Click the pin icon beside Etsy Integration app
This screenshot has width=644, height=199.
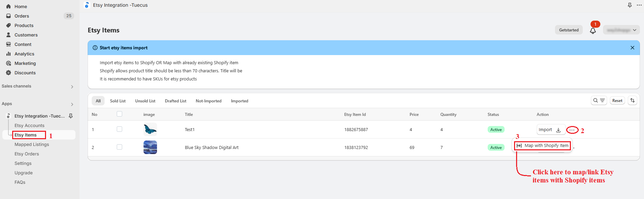point(71,116)
